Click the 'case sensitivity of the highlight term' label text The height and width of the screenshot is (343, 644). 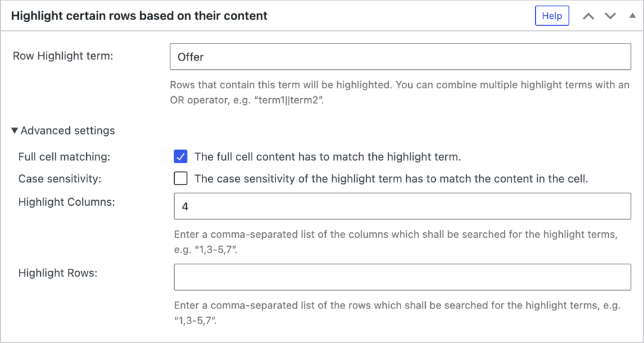click(391, 178)
